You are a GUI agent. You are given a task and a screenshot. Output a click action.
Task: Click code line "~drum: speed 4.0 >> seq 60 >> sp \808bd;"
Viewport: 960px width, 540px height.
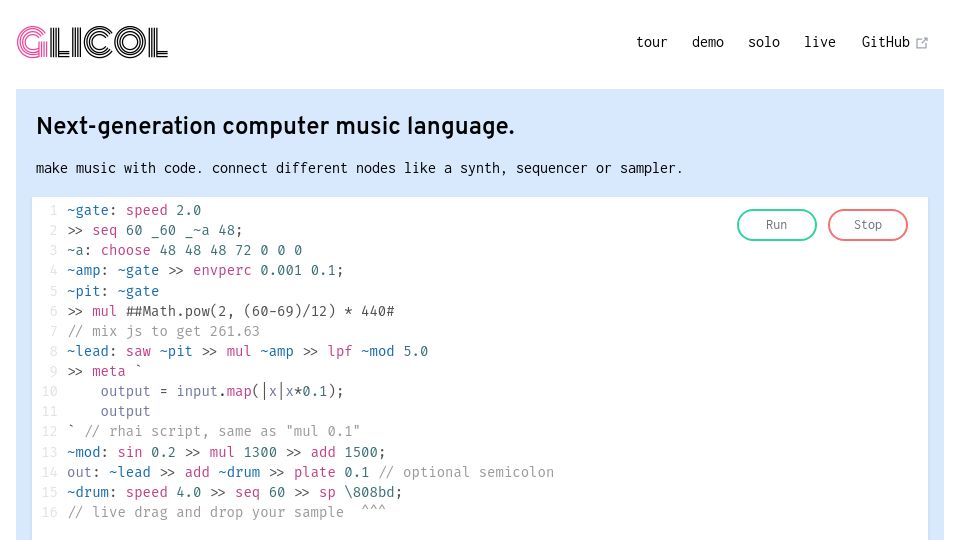234,492
